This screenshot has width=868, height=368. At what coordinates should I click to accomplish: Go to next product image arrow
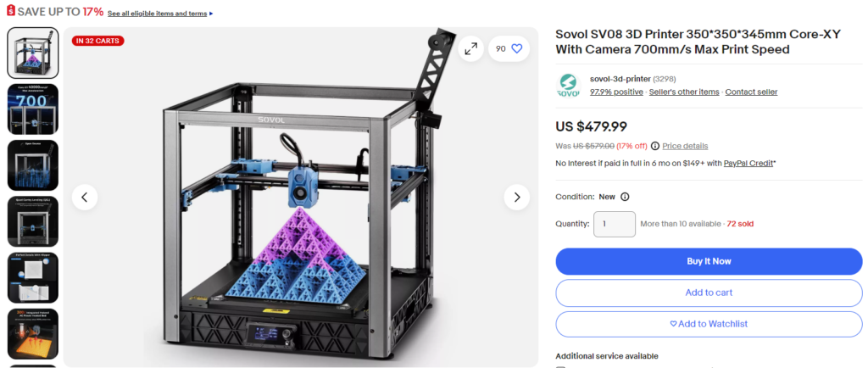point(516,197)
